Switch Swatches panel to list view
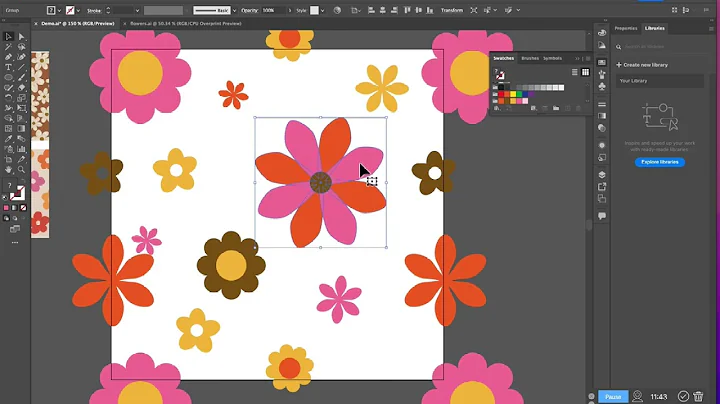This screenshot has height=404, width=720. coord(574,72)
